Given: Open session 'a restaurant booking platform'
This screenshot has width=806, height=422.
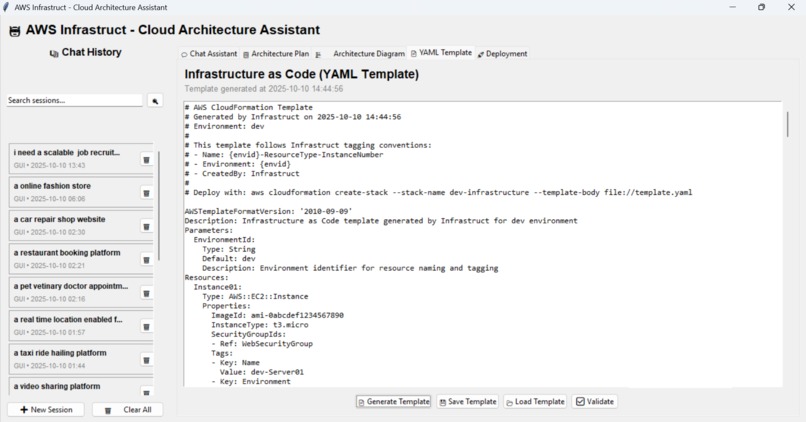Looking at the screenshot, I should click(x=75, y=259).
